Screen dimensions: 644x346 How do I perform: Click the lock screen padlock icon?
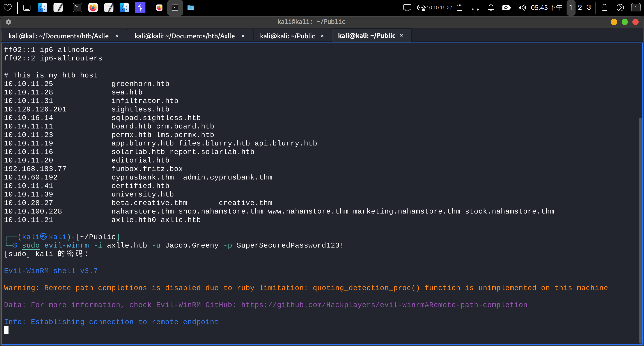pyautogui.click(x=604, y=8)
